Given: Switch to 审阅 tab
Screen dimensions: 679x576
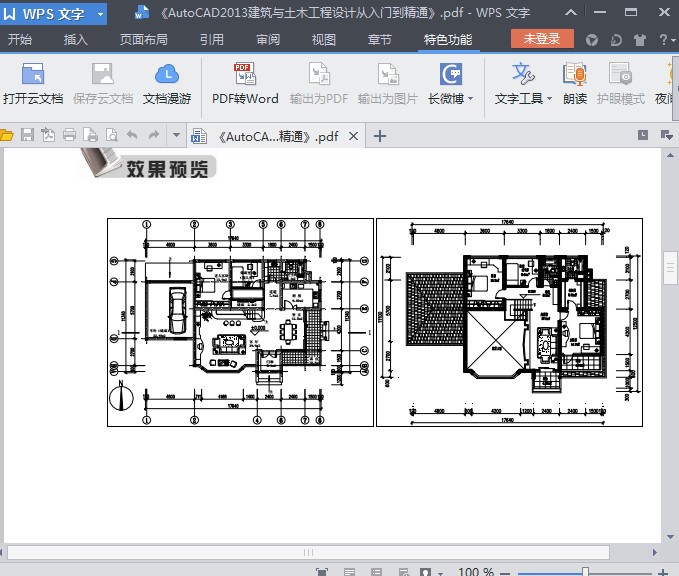Looking at the screenshot, I should pyautogui.click(x=268, y=40).
